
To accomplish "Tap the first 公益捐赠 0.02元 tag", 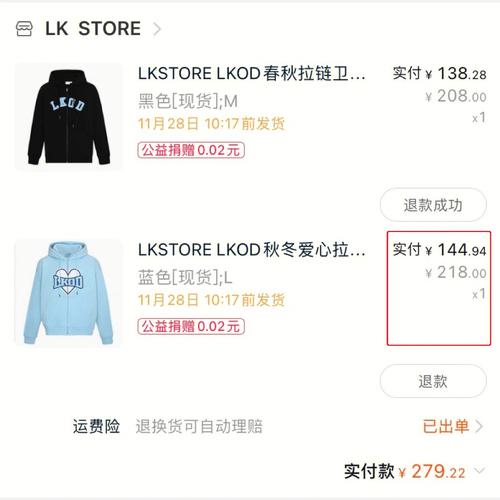I will [x=191, y=150].
